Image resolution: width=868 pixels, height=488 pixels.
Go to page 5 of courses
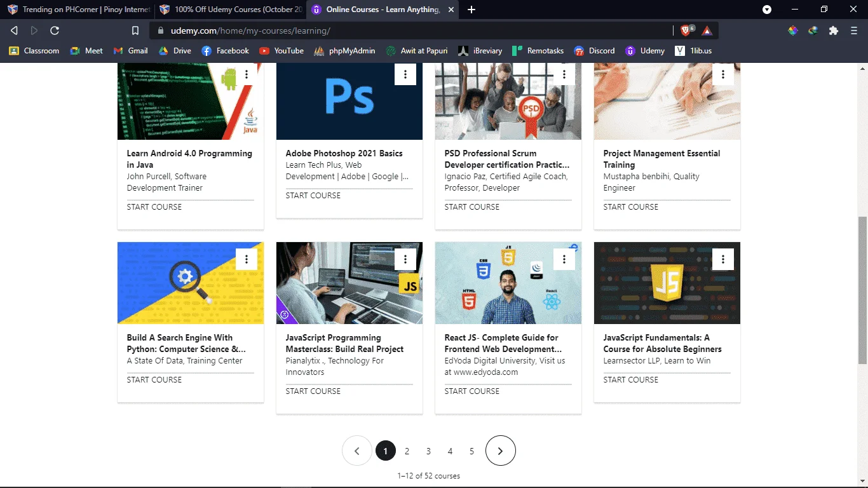coord(471,451)
